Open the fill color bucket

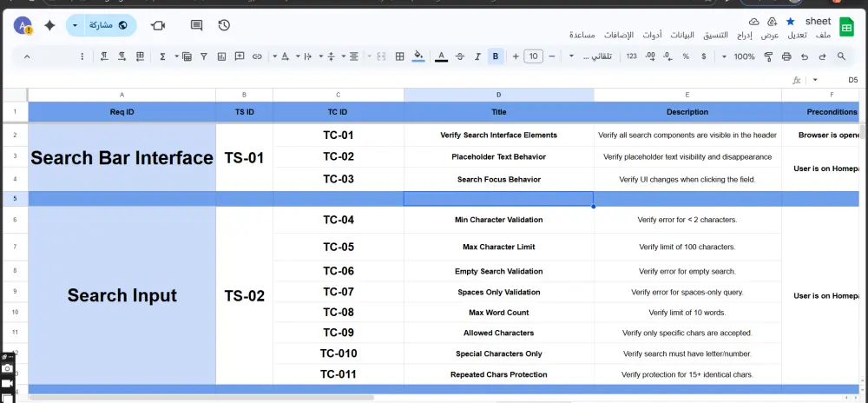coord(418,56)
